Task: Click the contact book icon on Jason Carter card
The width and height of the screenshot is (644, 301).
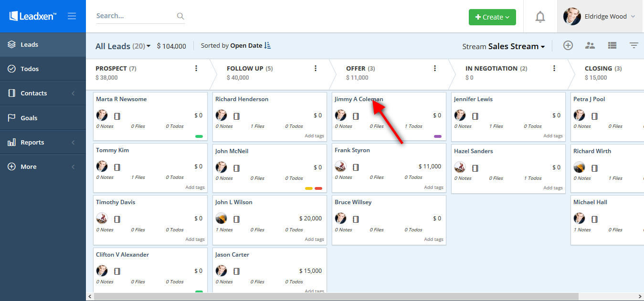Action: 236,271
